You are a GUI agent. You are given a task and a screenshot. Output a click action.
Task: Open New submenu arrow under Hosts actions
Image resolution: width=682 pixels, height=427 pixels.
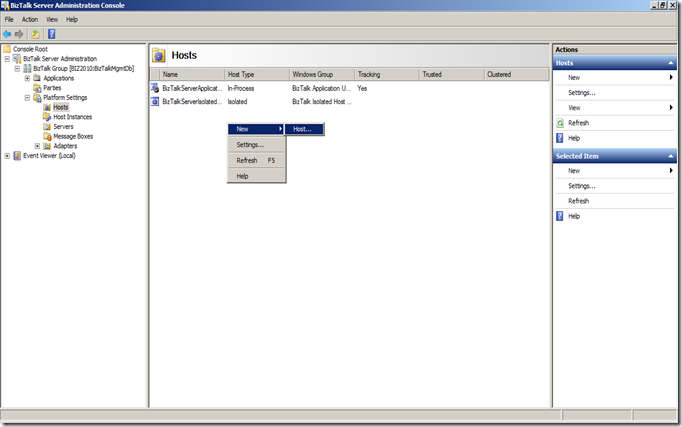point(671,77)
